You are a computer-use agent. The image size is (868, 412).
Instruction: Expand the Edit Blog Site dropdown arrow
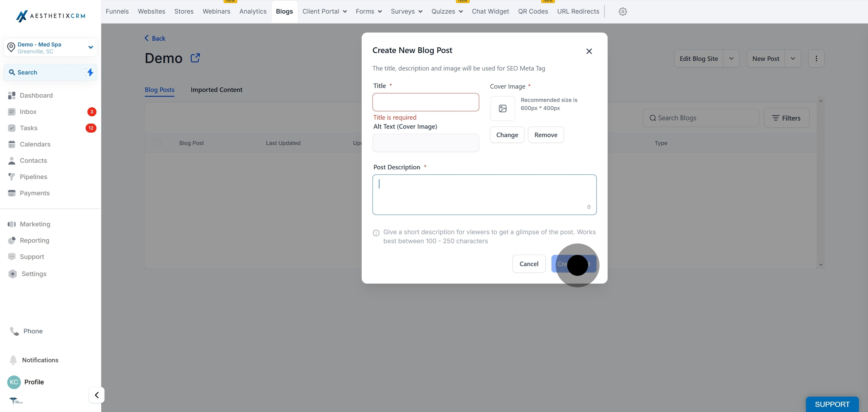pyautogui.click(x=731, y=58)
